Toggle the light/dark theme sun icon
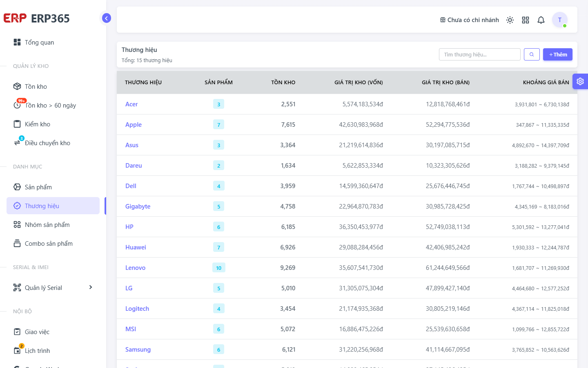Screen dimensions: 588x368 pos(510,20)
